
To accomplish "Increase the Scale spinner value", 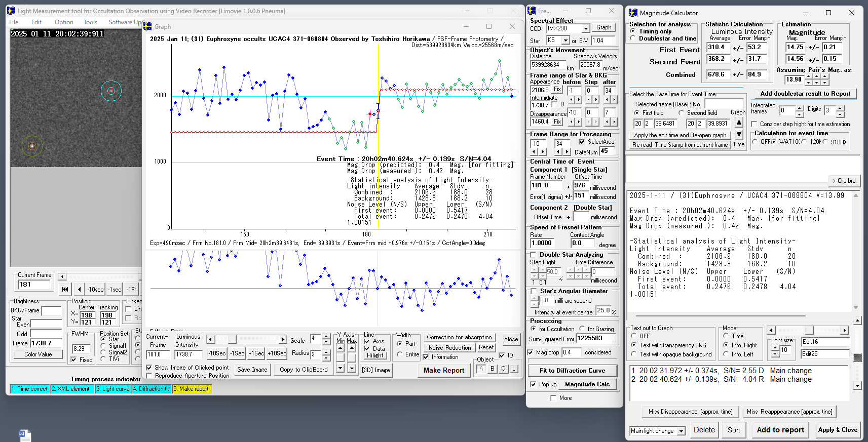I will point(326,336).
